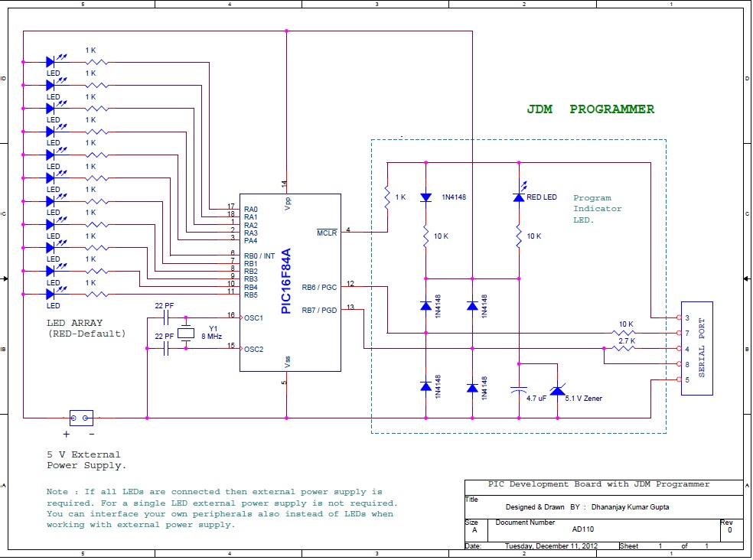The height and width of the screenshot is (560, 753).
Task: Select the LED ARRAY label text
Action: click(74, 323)
